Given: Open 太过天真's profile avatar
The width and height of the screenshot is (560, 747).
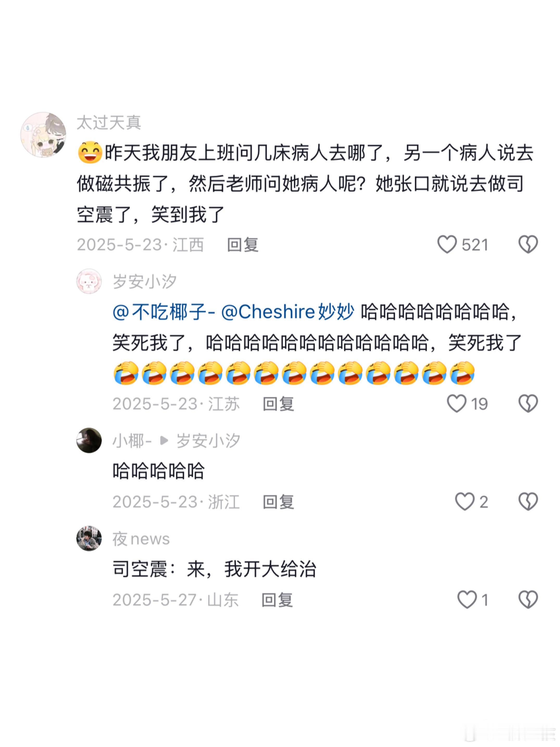Looking at the screenshot, I should point(43,135).
